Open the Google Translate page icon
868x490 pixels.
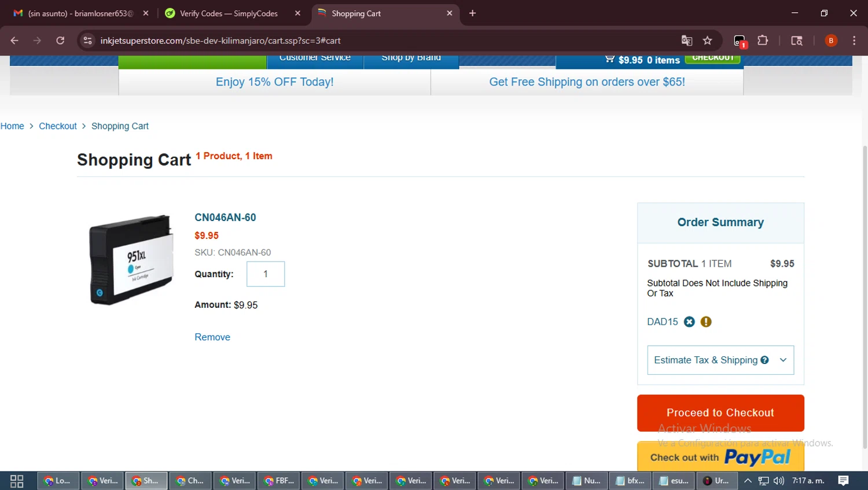click(x=687, y=40)
